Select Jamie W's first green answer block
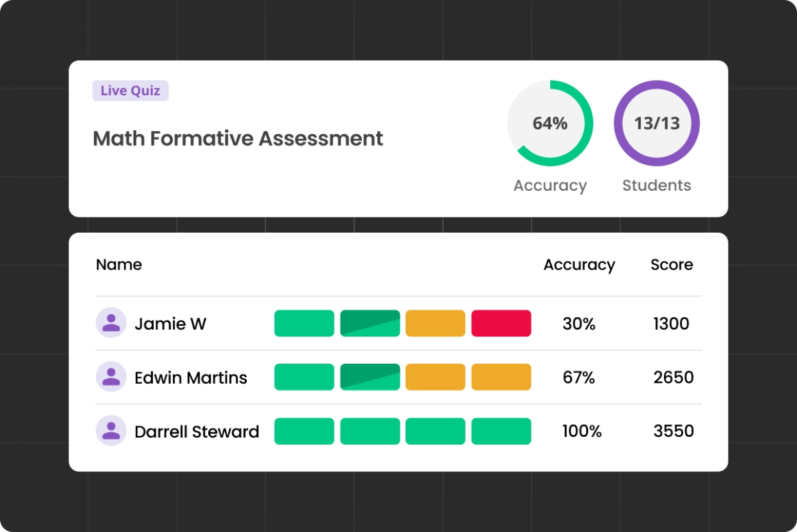This screenshot has width=797, height=532. coord(304,323)
